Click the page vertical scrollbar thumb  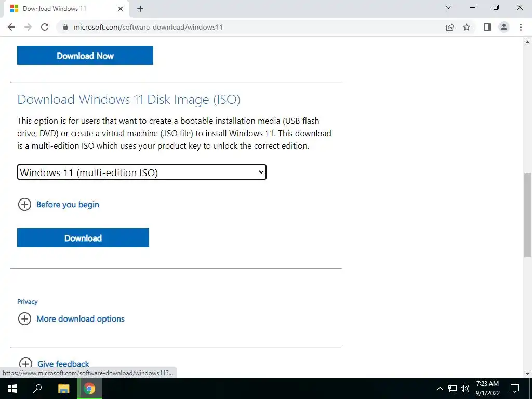[528, 215]
